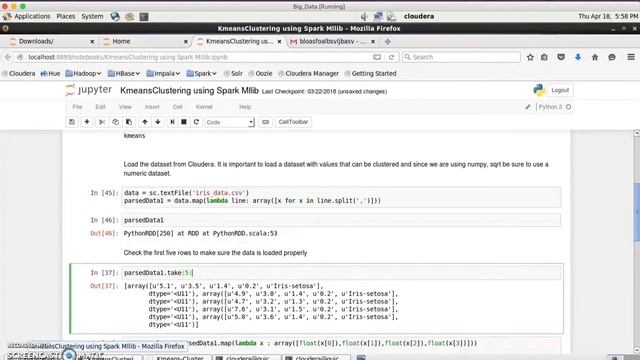Open the Hue bookmark

(50, 73)
